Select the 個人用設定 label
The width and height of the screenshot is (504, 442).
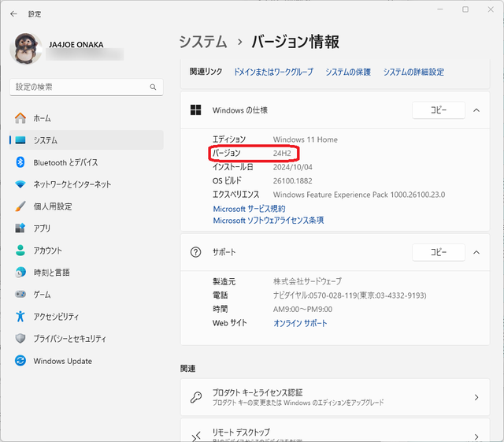pyautogui.click(x=53, y=206)
